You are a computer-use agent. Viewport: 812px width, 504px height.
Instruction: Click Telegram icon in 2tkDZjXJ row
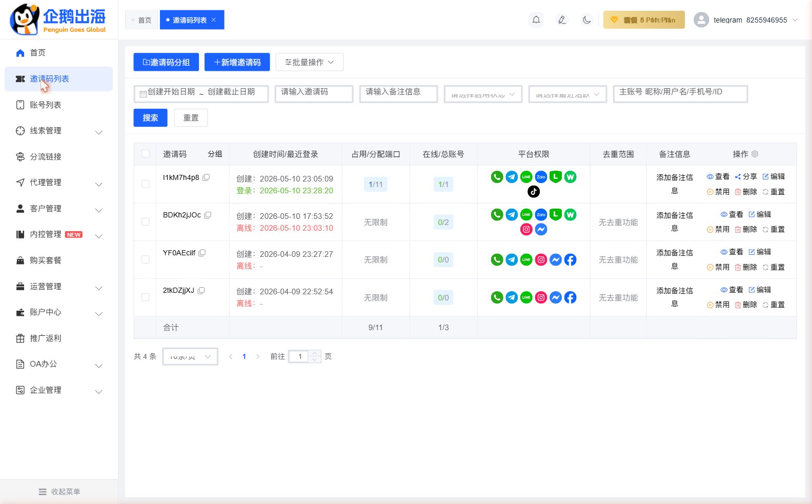(512, 297)
